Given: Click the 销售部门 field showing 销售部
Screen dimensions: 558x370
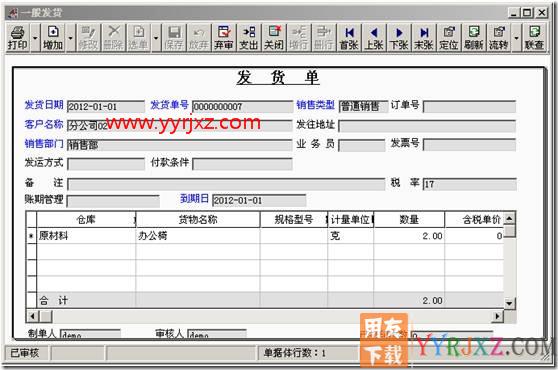Looking at the screenshot, I should click(x=180, y=145).
